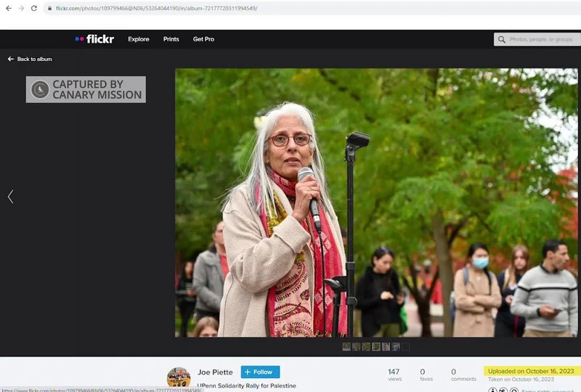Select first thumbnail in filmstrip
This screenshot has width=581, height=392.
pyautogui.click(x=346, y=347)
